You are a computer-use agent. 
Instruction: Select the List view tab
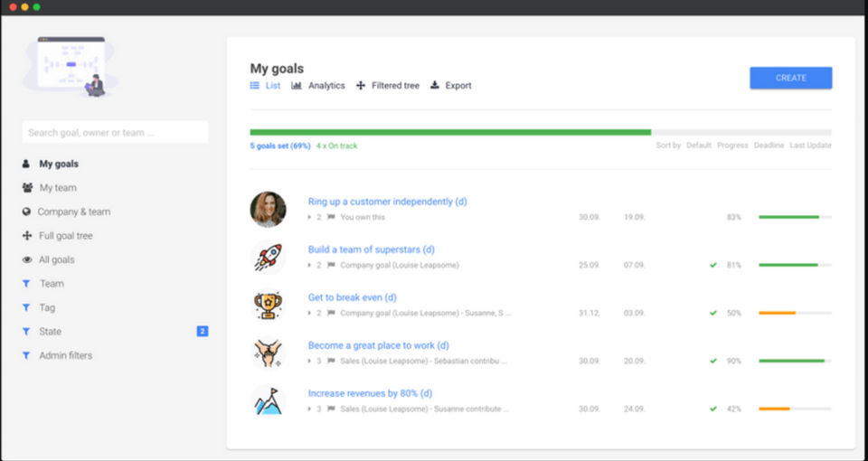[266, 86]
